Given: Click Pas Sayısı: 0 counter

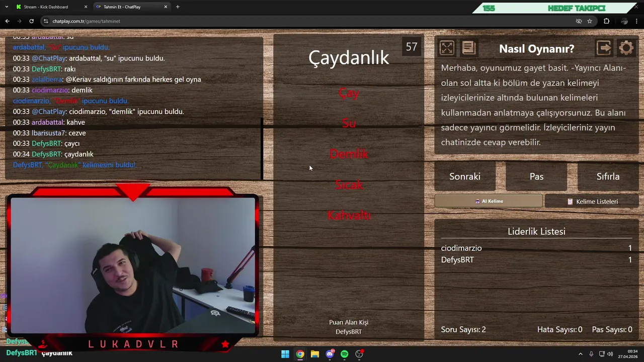Looking at the screenshot, I should coord(612,329).
